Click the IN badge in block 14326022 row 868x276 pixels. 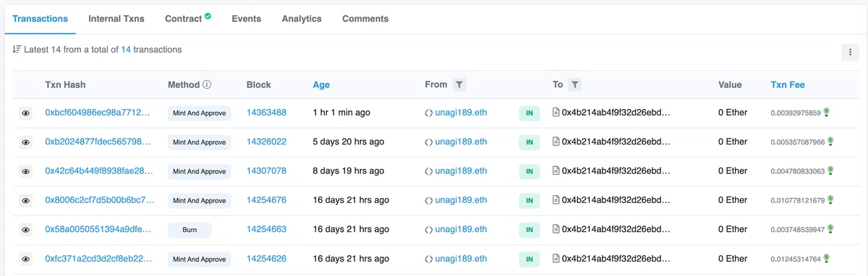point(529,142)
